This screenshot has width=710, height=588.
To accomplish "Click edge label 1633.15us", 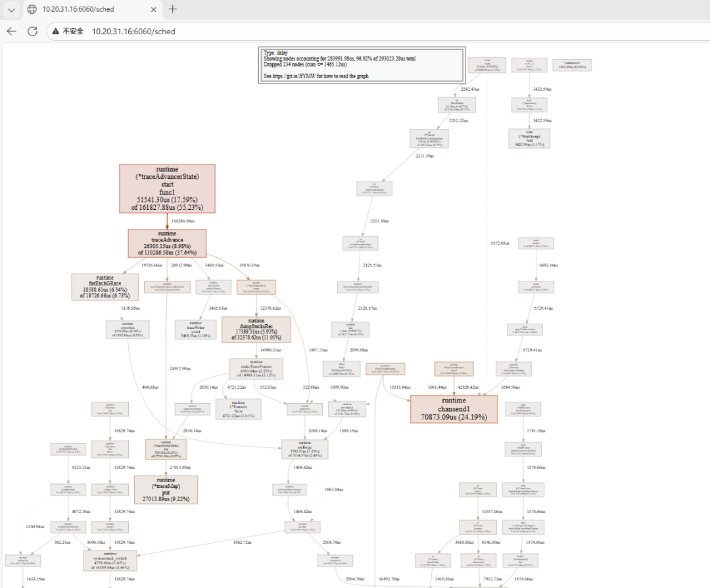I will [x=35, y=579].
